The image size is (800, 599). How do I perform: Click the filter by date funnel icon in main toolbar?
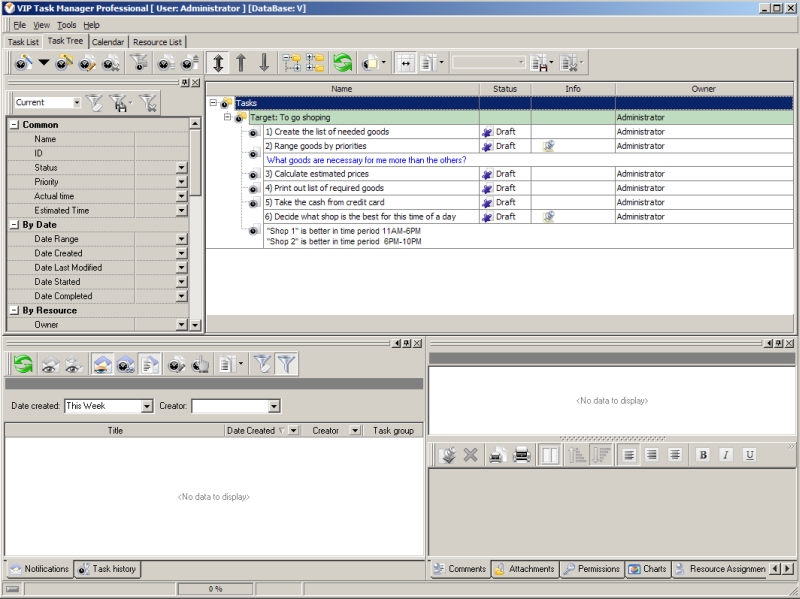(139, 63)
